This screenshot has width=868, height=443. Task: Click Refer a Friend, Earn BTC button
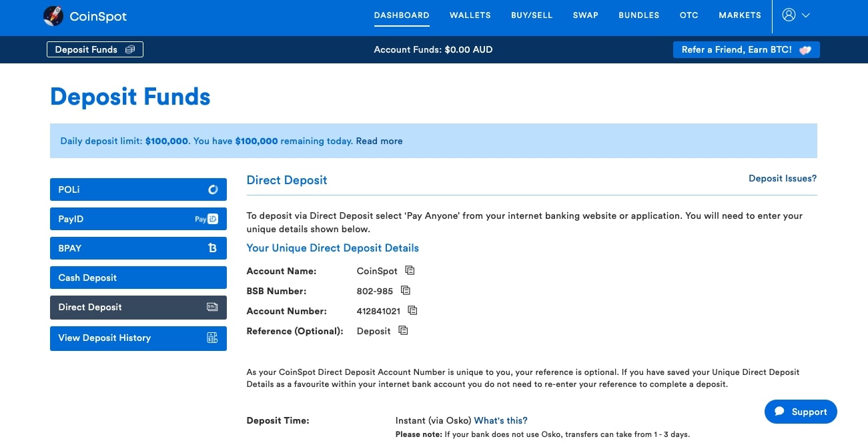[x=746, y=49]
